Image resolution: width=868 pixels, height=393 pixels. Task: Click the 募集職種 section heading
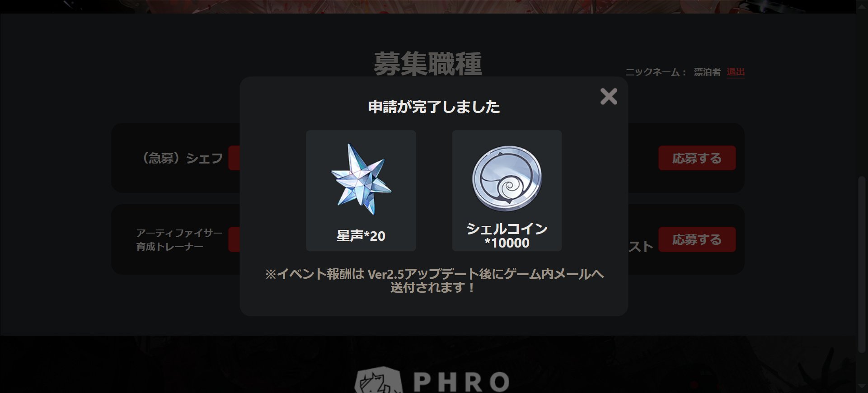[428, 64]
